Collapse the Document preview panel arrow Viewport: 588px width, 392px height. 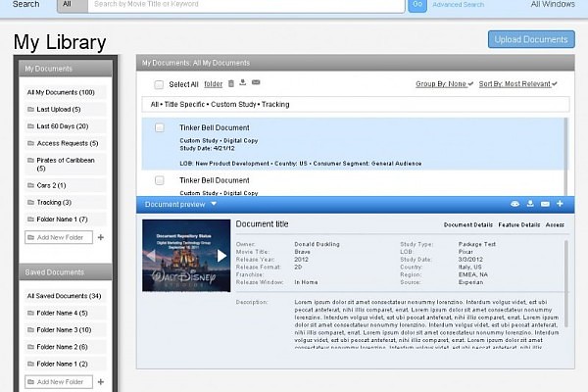click(x=214, y=204)
